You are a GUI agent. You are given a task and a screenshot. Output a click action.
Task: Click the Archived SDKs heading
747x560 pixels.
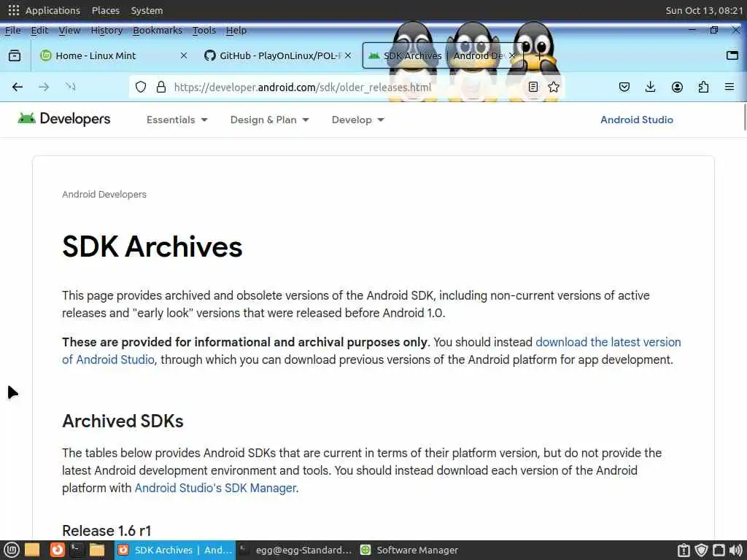tap(123, 421)
